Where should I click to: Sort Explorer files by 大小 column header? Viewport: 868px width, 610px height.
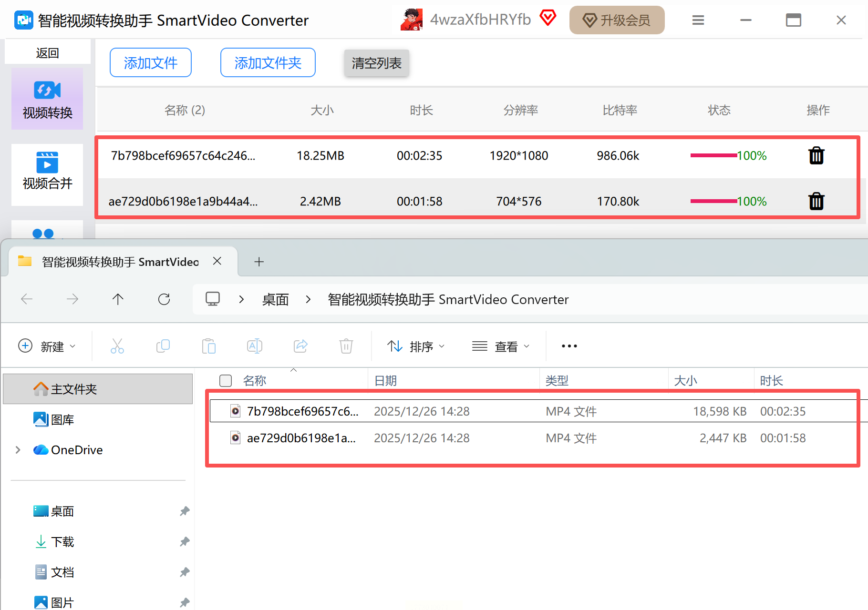click(x=686, y=381)
